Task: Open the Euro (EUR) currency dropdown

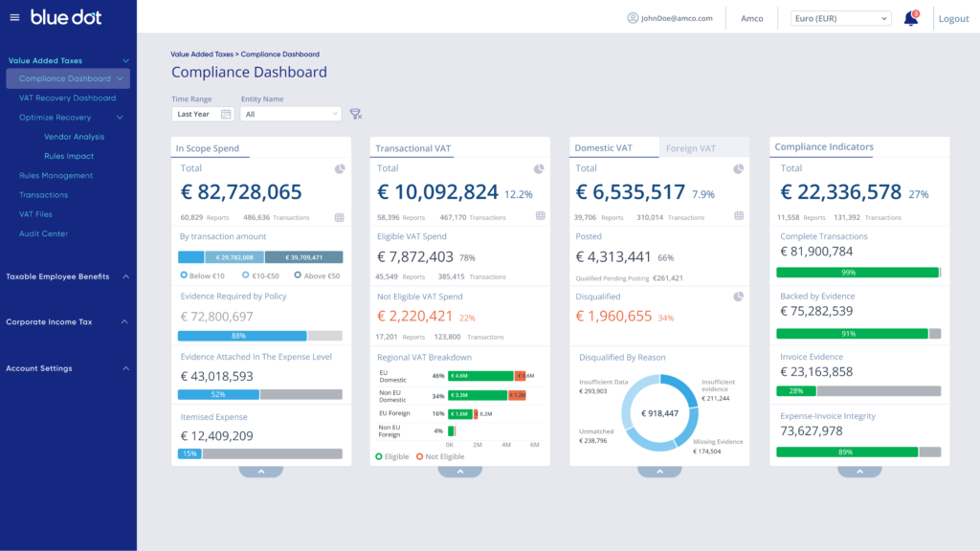Action: coord(840,18)
